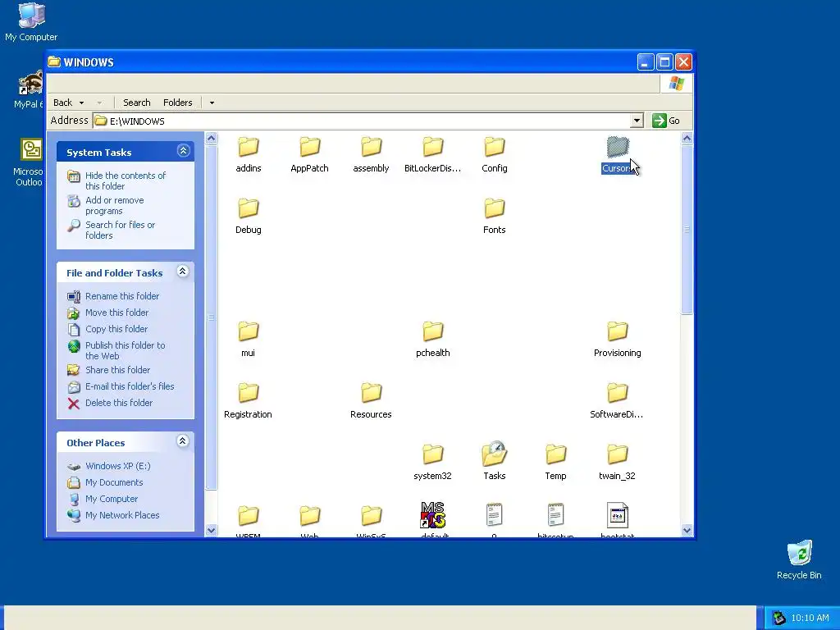Open My Computer desktop icon
Image resolution: width=840 pixels, height=630 pixels.
coord(31,22)
